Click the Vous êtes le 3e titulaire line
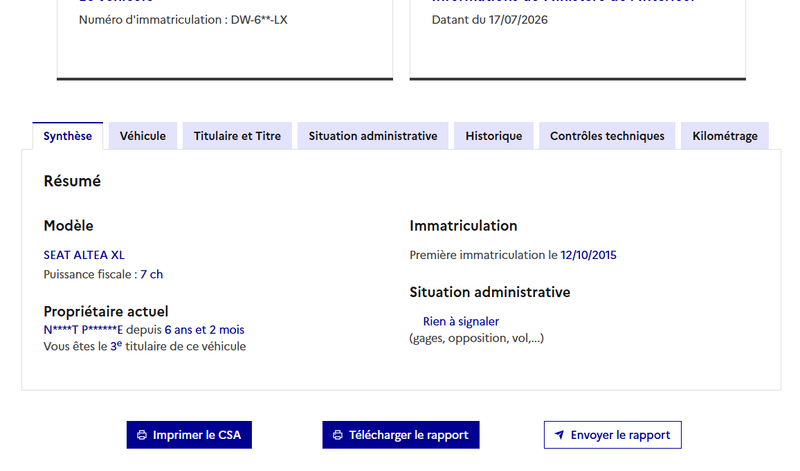 (145, 346)
